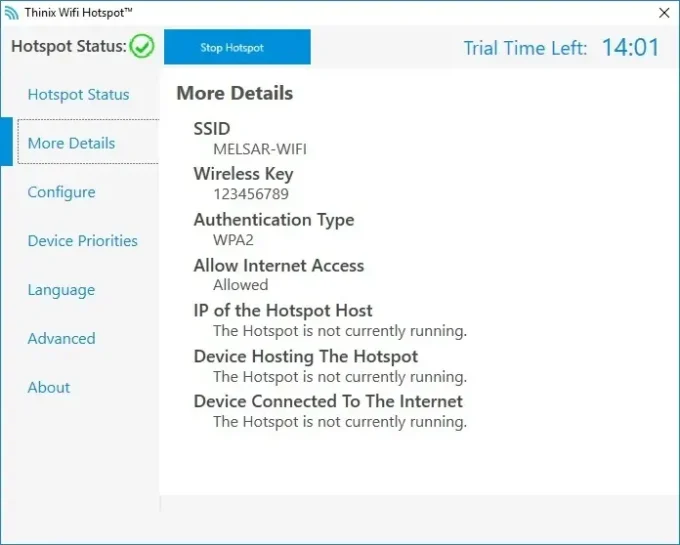The height and width of the screenshot is (545, 680).
Task: Click the trial countdown timer 14:01
Action: point(630,47)
